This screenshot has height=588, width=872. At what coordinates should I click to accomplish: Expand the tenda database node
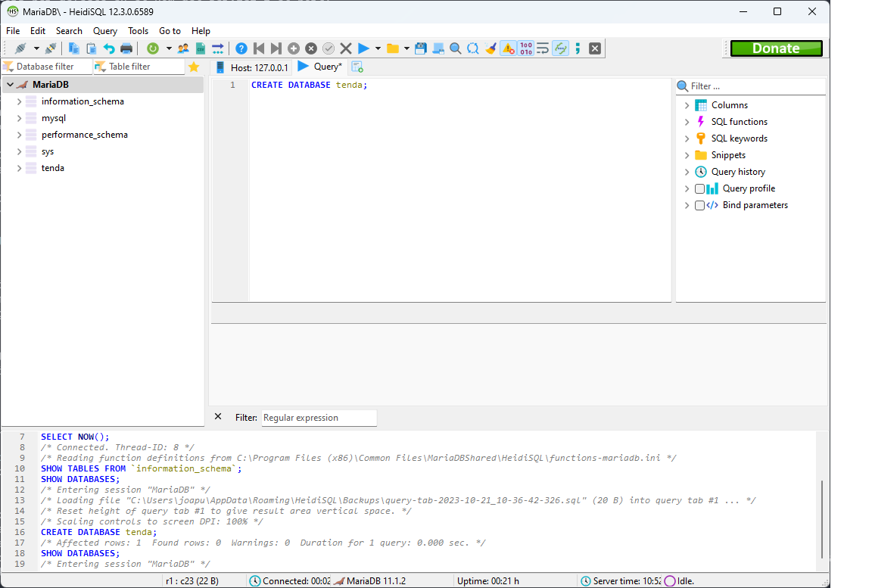click(x=20, y=169)
